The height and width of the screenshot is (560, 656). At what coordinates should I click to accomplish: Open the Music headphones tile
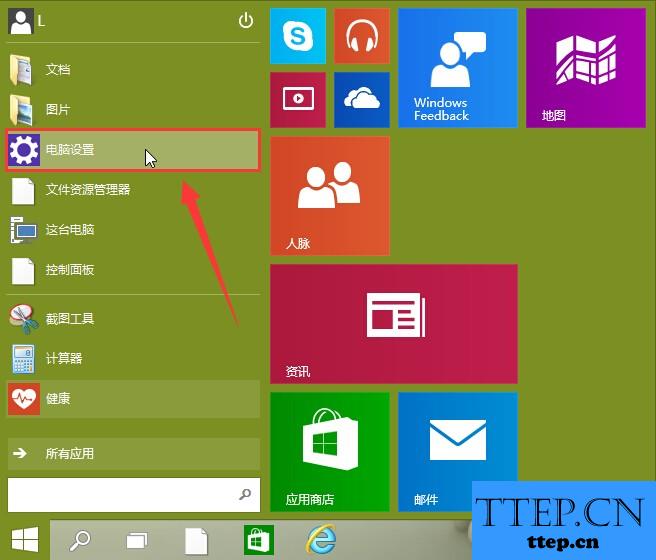pos(362,36)
